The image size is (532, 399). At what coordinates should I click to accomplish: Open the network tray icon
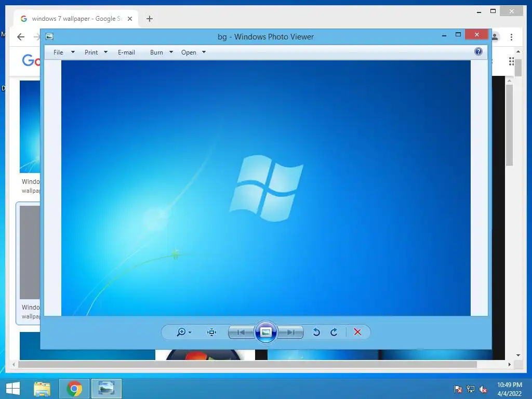(x=471, y=389)
